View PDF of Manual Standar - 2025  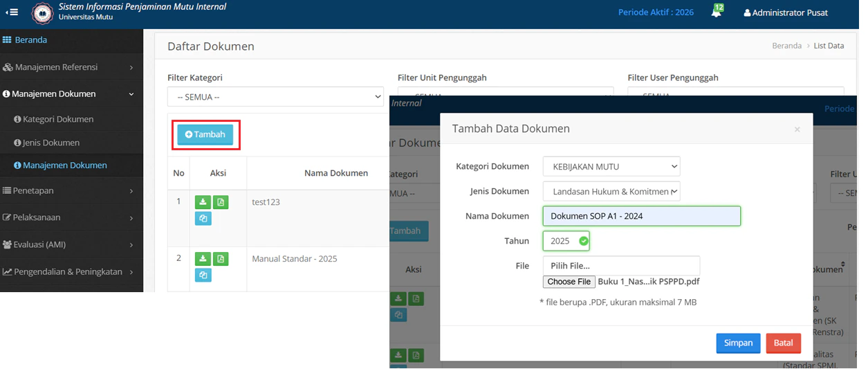point(221,259)
